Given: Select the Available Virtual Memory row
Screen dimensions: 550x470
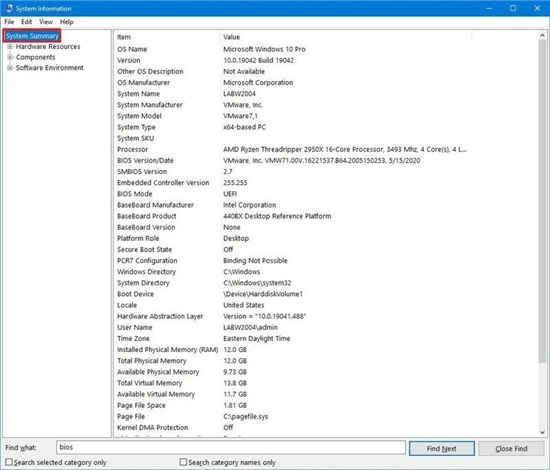Looking at the screenshot, I should (326, 394).
